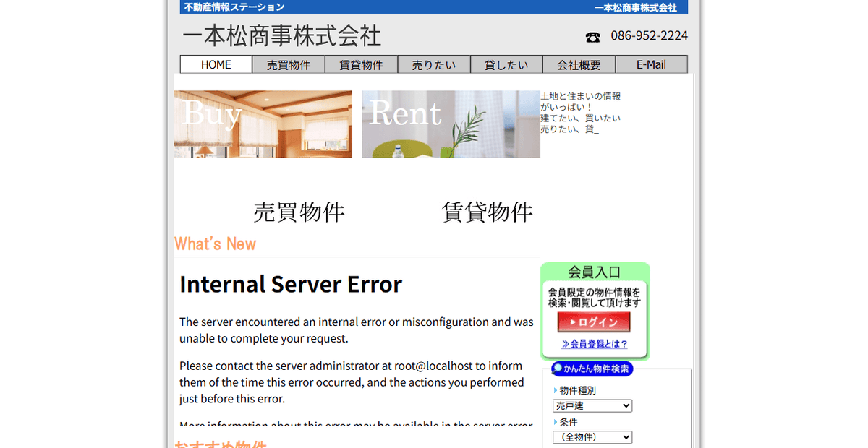Click the telephone icon beside 086-952-2224
The height and width of the screenshot is (448, 868).
click(593, 36)
